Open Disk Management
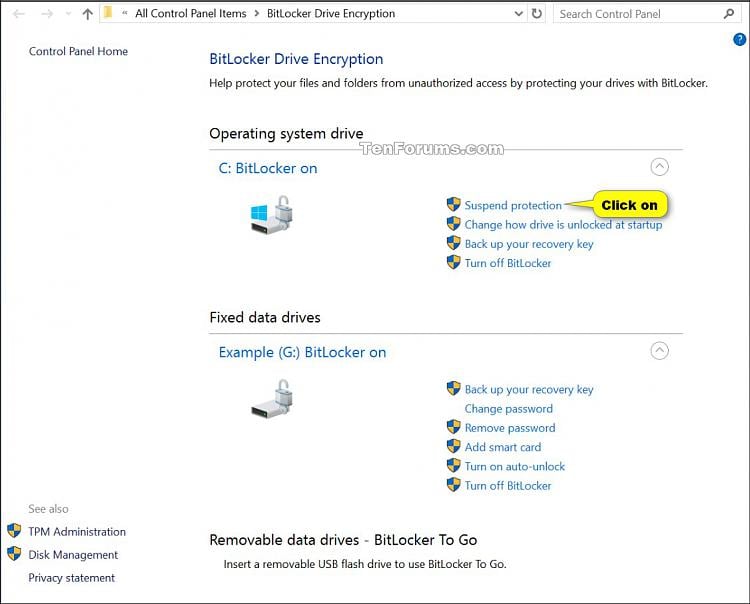750x604 pixels. 73,555
